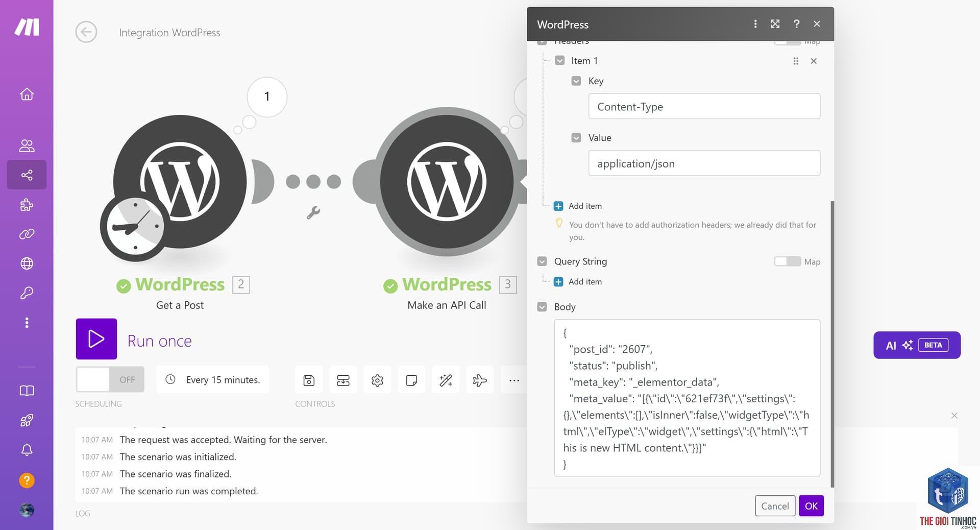
Task: Open the What's new rocket icon
Action: 27,420
